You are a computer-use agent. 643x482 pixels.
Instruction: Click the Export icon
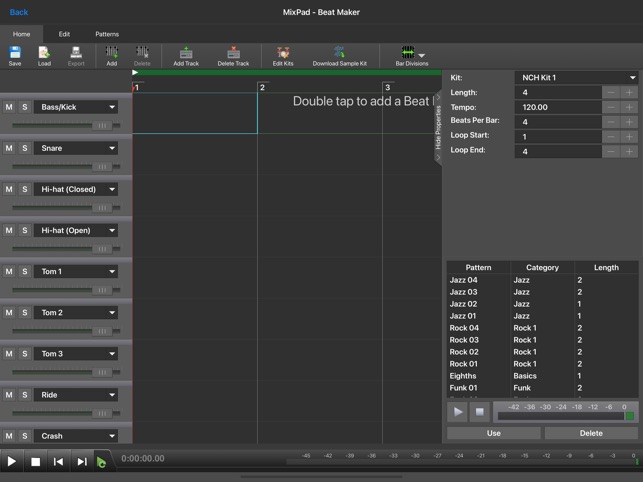click(76, 56)
